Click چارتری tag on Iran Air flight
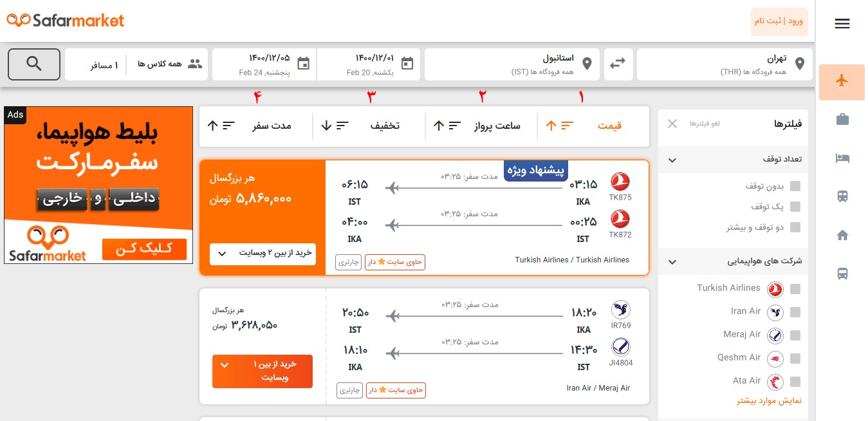The width and height of the screenshot is (868, 421). pyautogui.click(x=349, y=390)
